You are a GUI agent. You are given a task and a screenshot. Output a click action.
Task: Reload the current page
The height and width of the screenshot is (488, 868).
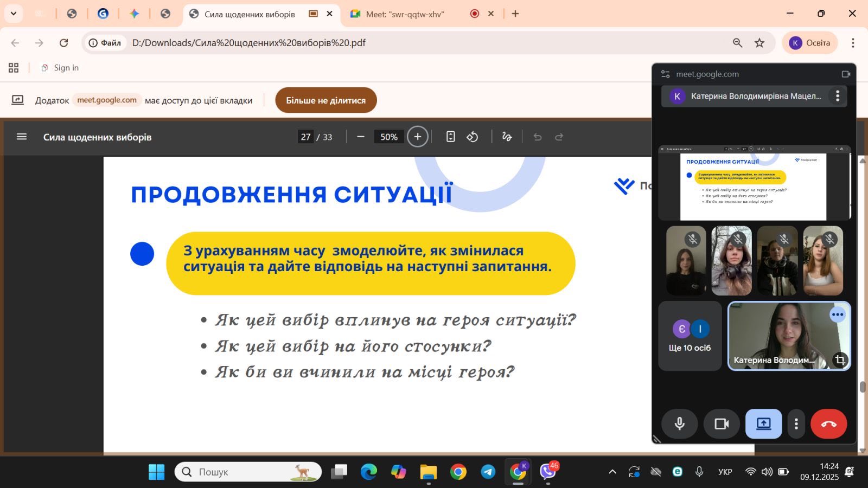click(63, 43)
